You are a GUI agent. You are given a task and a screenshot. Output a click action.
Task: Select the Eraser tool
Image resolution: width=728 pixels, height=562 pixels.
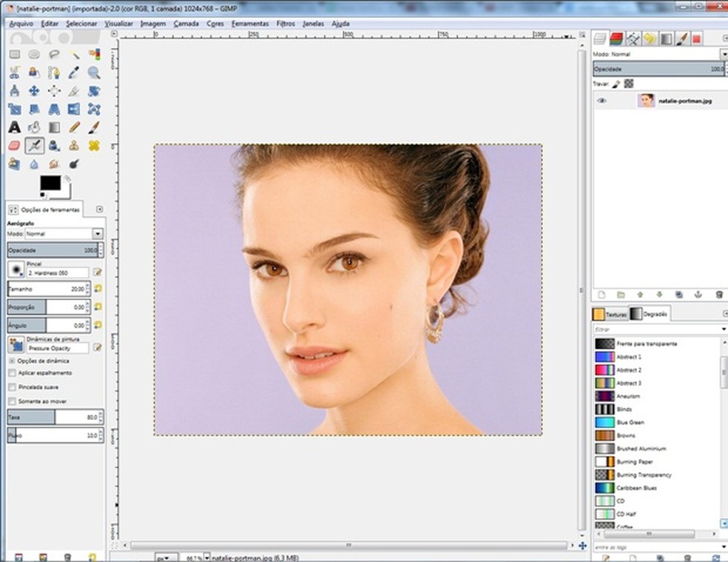point(13,145)
